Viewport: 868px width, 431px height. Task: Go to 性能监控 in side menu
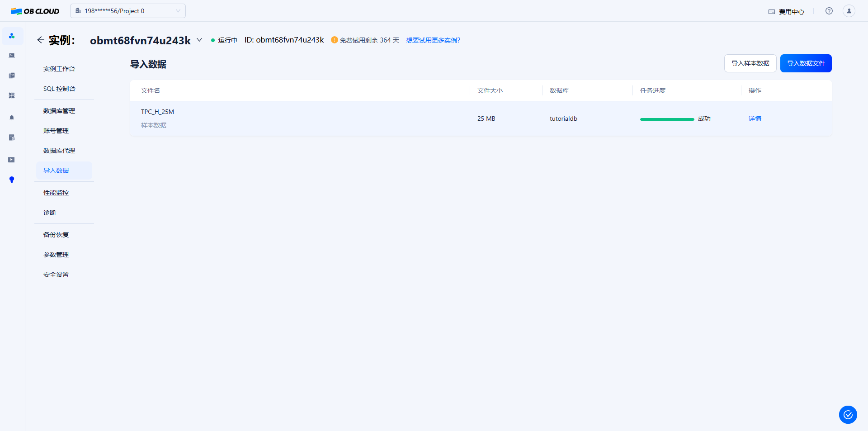(x=56, y=193)
